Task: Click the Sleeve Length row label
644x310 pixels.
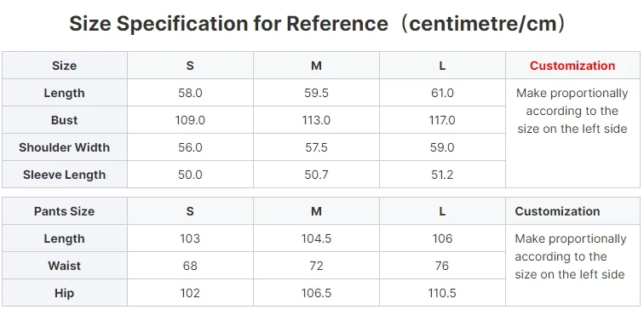Action: pos(65,175)
